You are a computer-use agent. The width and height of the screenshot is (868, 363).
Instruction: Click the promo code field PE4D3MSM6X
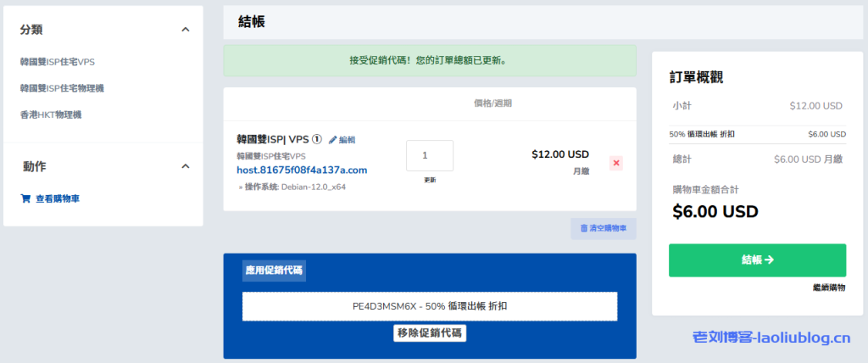[x=430, y=306]
